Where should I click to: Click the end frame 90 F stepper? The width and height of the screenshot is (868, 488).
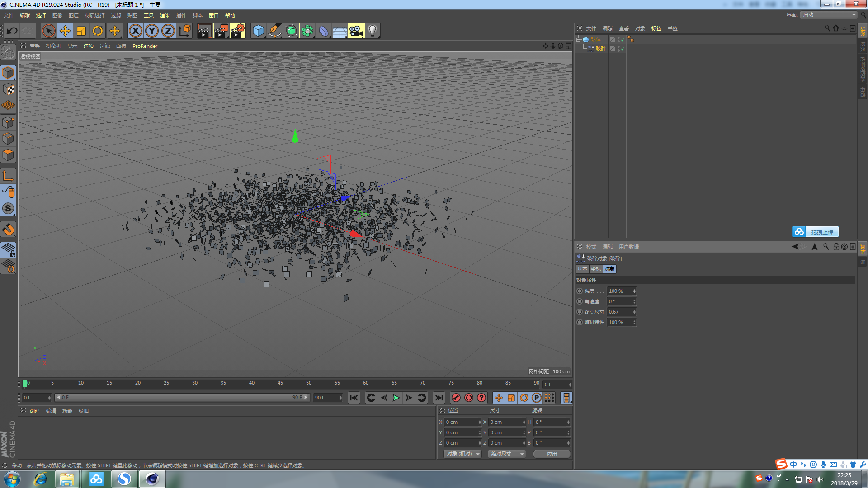[x=340, y=398]
